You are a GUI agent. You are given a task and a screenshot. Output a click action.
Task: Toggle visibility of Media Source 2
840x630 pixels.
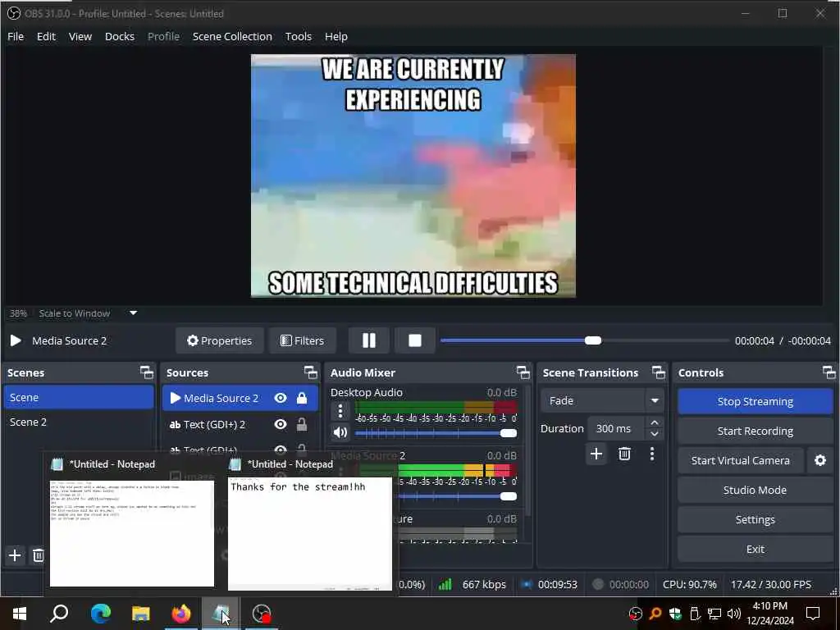click(281, 398)
